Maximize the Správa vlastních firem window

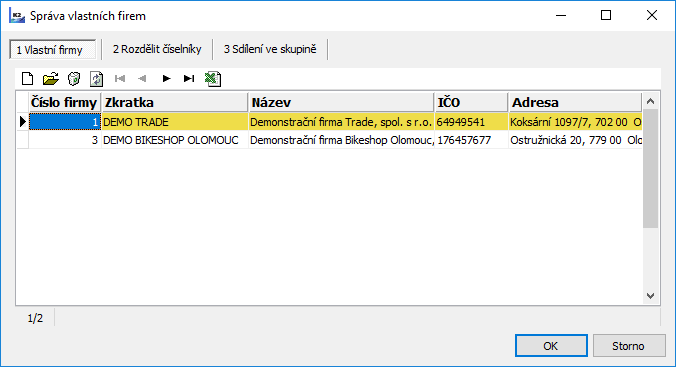606,16
